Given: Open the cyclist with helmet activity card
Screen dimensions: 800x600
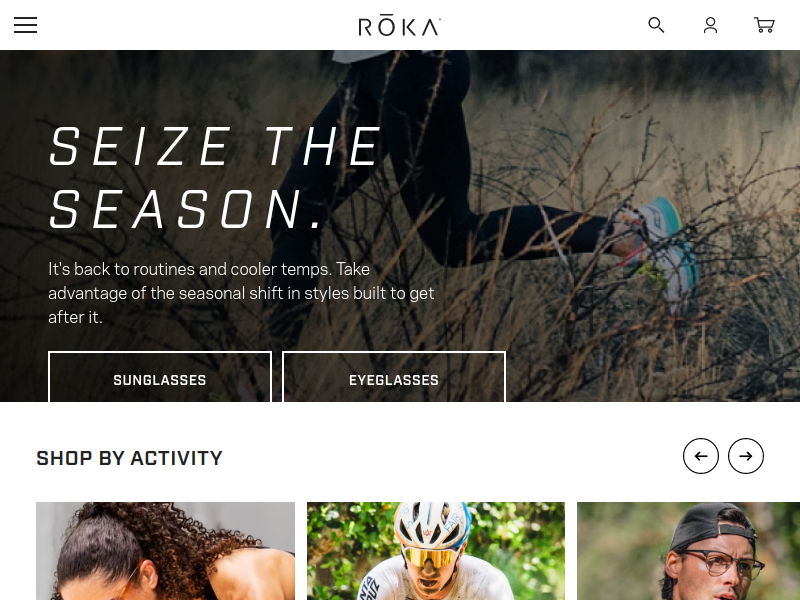Looking at the screenshot, I should (x=436, y=551).
